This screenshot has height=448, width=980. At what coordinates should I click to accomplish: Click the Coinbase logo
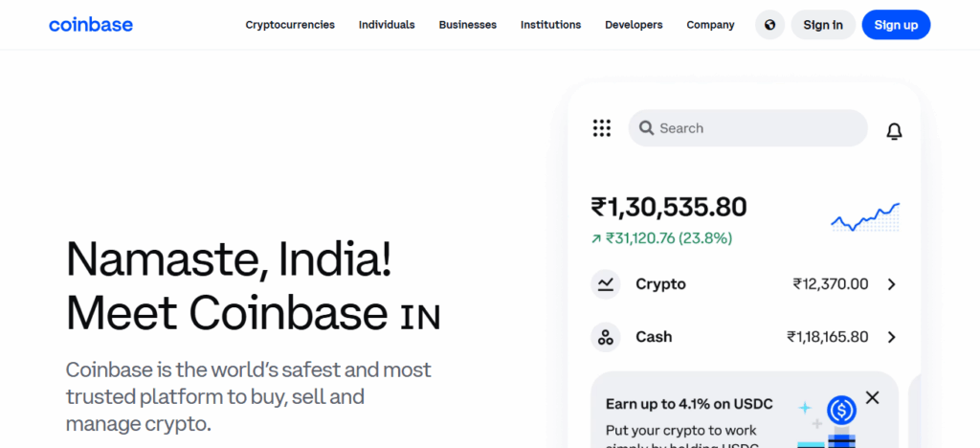[91, 25]
